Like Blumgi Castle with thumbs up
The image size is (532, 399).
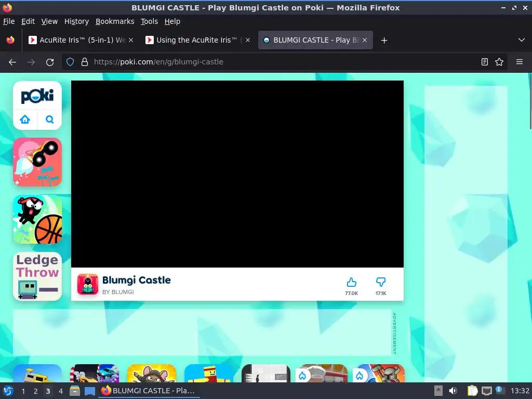(x=352, y=282)
